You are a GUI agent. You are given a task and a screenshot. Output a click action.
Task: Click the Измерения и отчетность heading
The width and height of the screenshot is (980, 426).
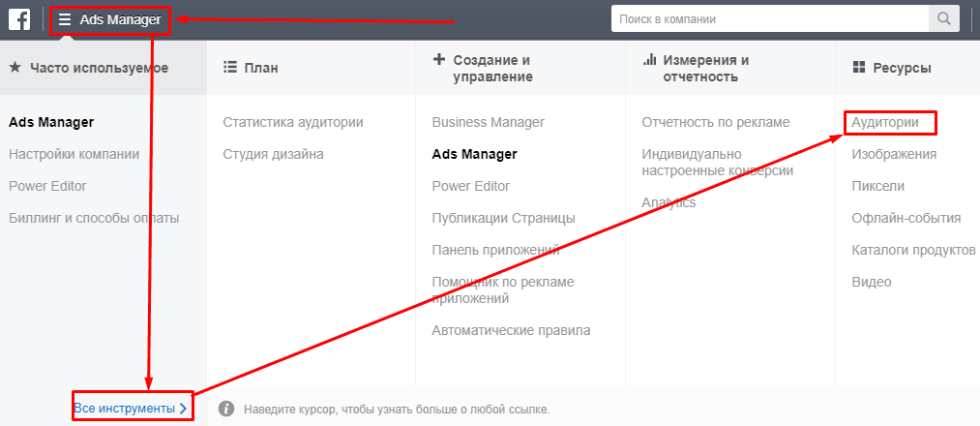pyautogui.click(x=706, y=68)
